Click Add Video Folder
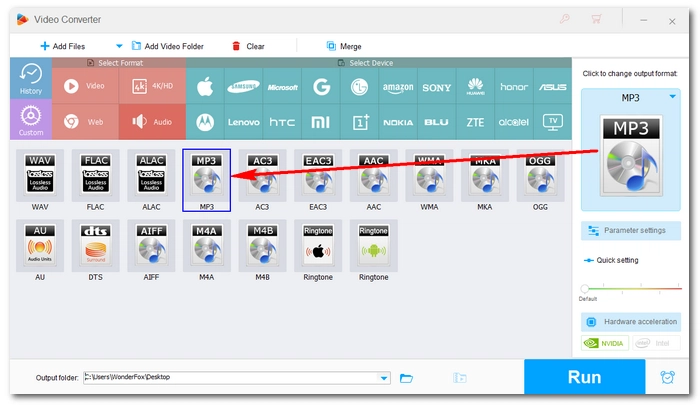The height and width of the screenshot is (405, 700). click(168, 46)
